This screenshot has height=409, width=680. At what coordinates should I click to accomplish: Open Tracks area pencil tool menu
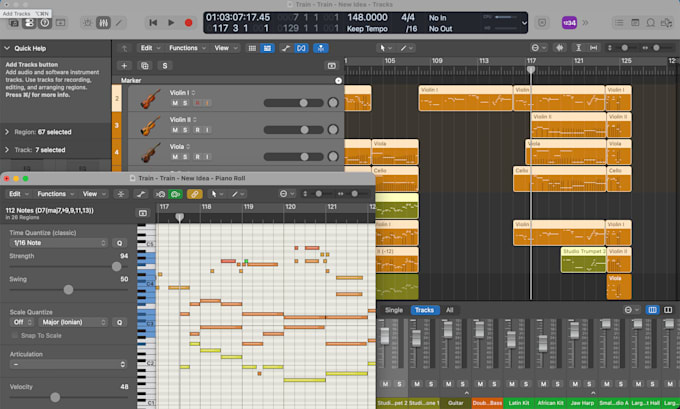pos(406,48)
